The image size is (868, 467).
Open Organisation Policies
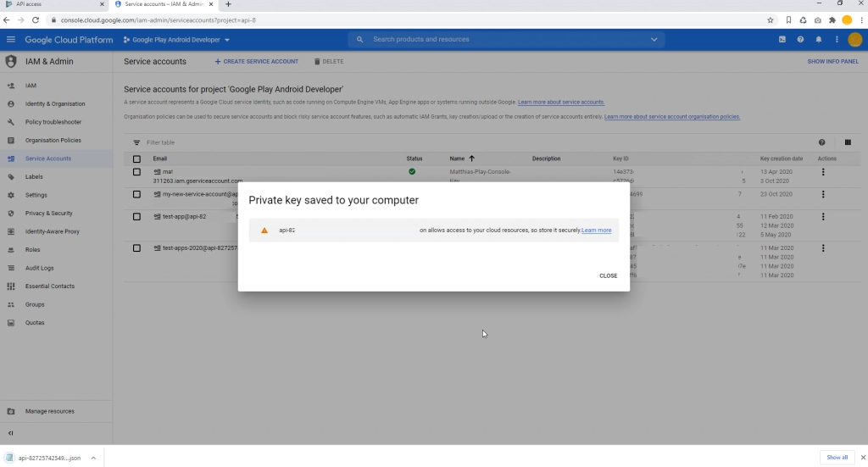(x=53, y=141)
